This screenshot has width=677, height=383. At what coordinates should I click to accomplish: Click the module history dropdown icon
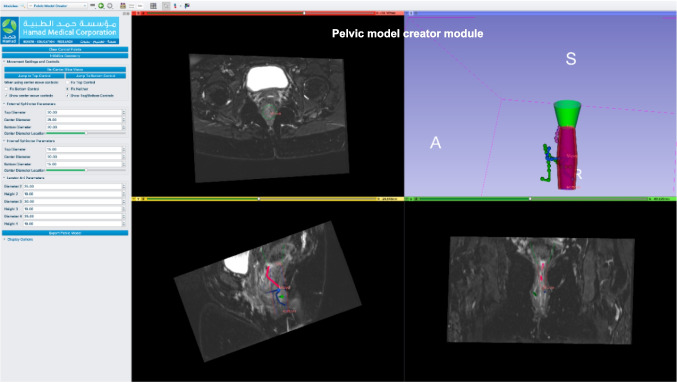tap(93, 6)
